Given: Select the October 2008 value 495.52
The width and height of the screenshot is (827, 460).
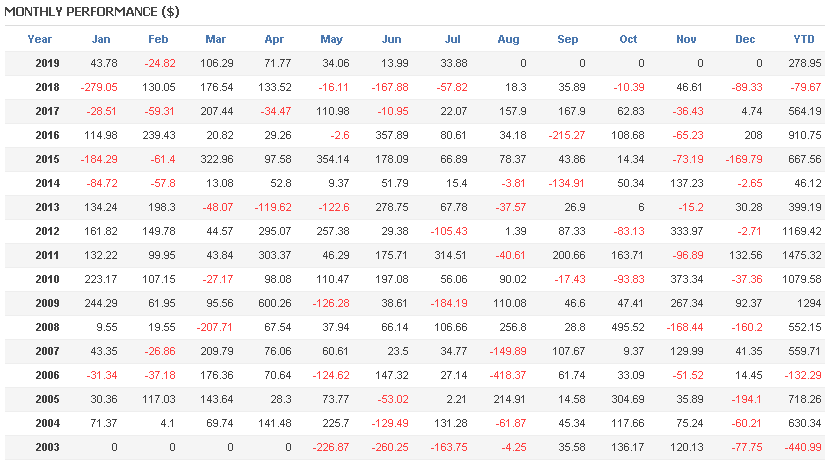Looking at the screenshot, I should 628,328.
